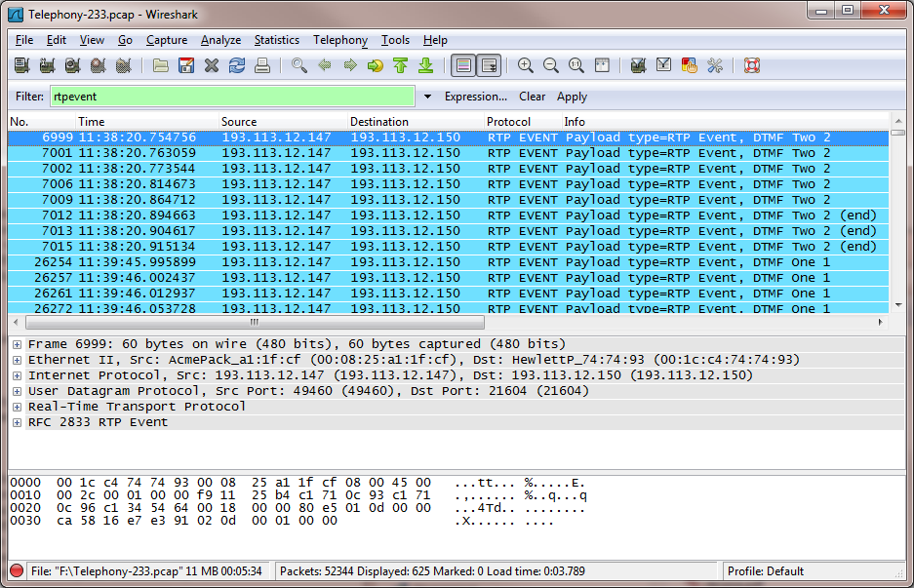Sort by the Info column header
Viewport: 914px width, 588px height.
click(725, 122)
